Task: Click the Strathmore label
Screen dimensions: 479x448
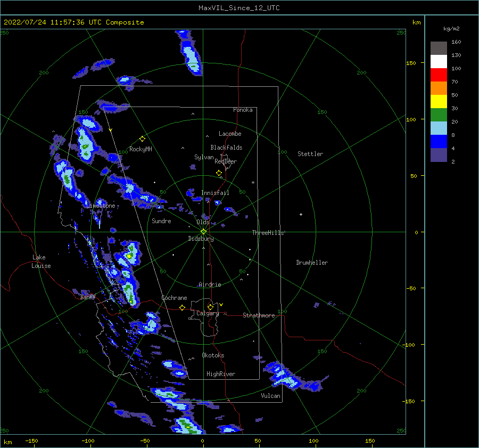Action: [259, 315]
